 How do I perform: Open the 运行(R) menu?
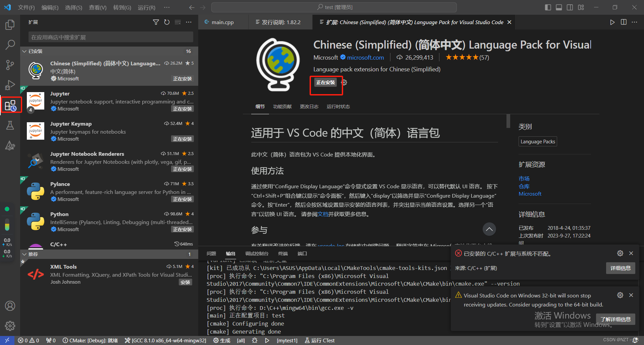[x=147, y=7]
